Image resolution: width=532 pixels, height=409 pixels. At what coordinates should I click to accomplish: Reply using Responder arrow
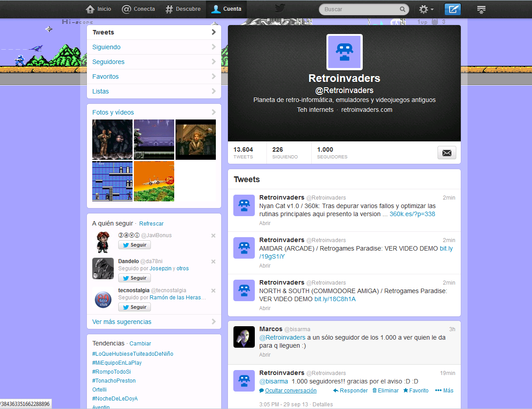(x=351, y=391)
